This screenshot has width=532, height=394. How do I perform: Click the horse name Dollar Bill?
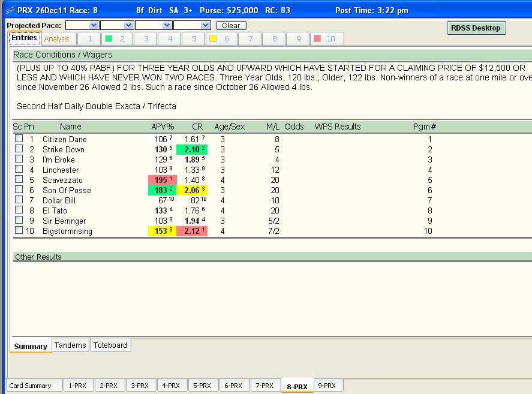pos(59,200)
